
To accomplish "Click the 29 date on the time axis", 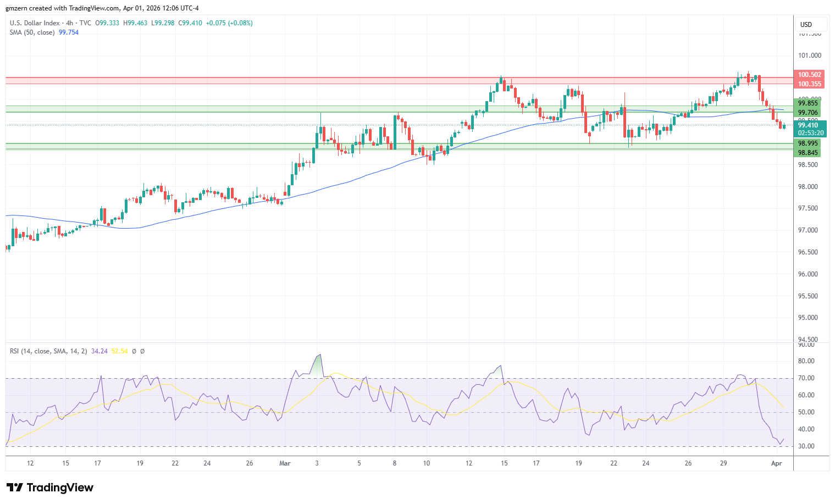I will 723,463.
